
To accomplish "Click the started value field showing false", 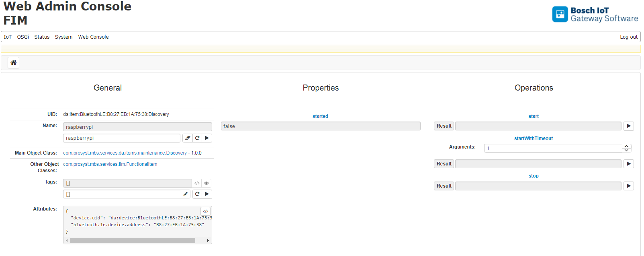I will [x=321, y=126].
